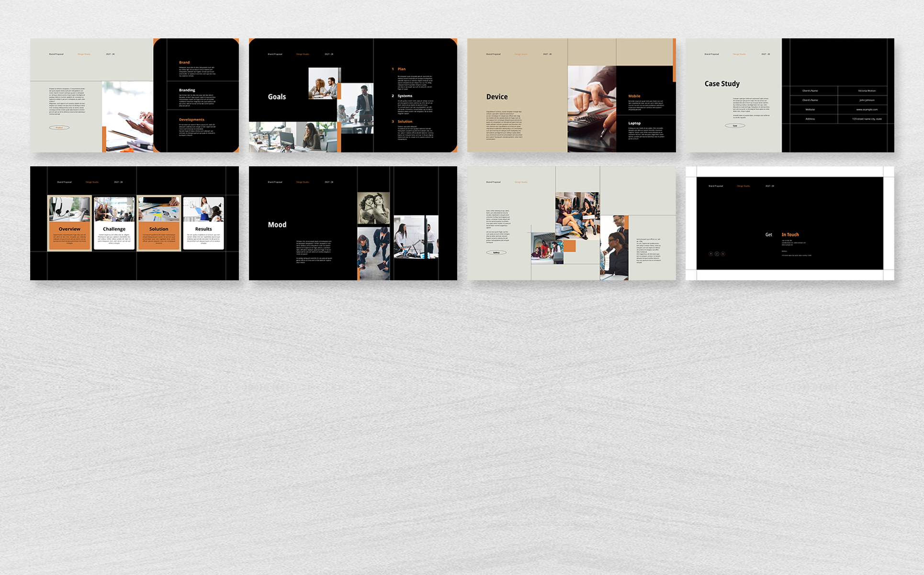Click the first social icon on Get In Touch slide
Screen dimensions: 924x575
click(x=710, y=254)
